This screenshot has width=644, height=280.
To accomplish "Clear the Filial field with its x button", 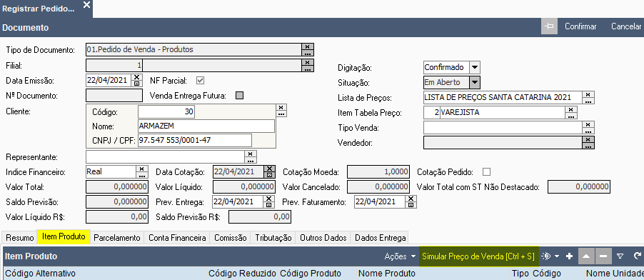I will point(308,62).
